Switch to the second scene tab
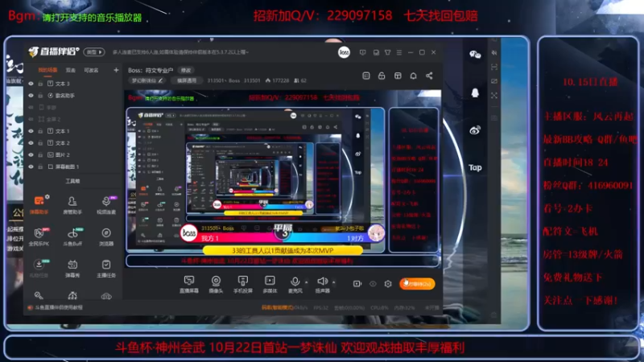 [x=71, y=70]
